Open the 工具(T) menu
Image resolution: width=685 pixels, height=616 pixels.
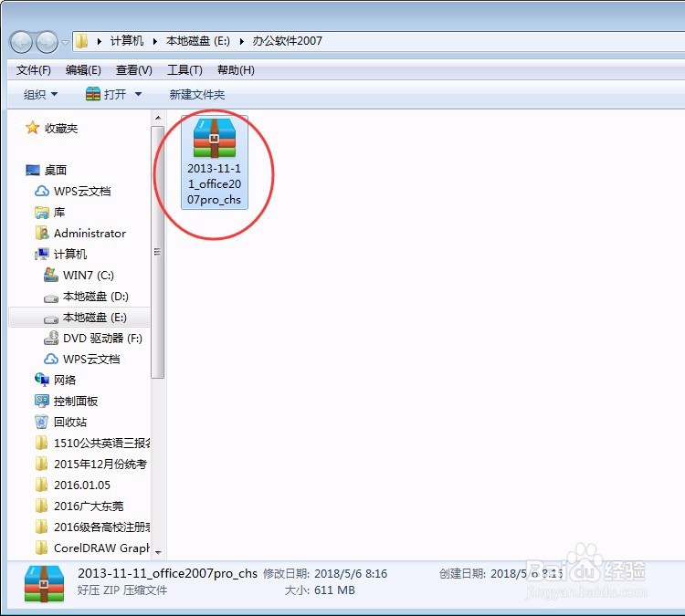(184, 70)
